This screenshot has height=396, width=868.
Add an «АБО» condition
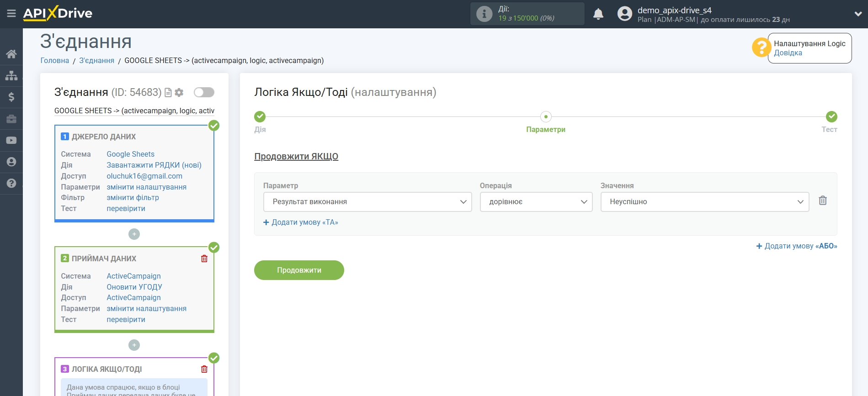coord(797,246)
